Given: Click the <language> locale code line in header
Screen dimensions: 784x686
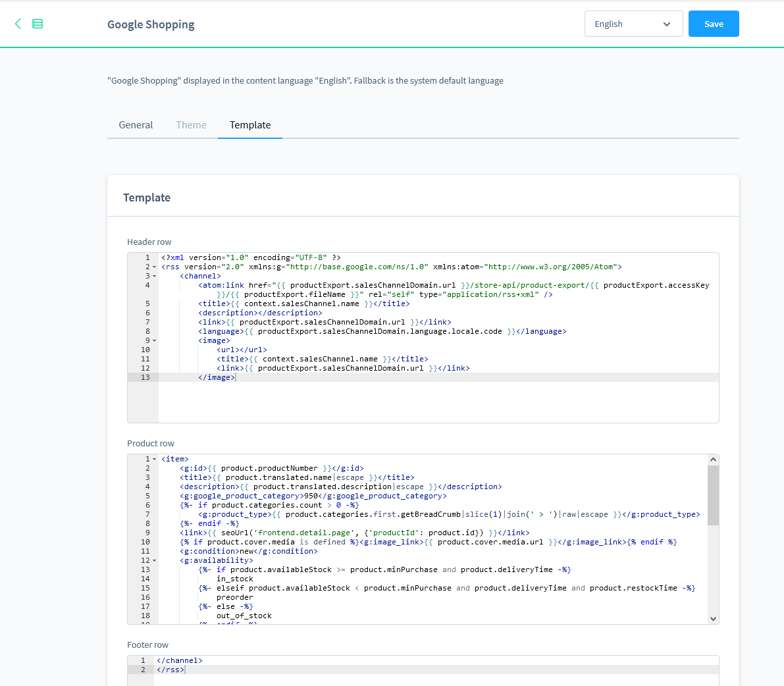Looking at the screenshot, I should tap(382, 332).
